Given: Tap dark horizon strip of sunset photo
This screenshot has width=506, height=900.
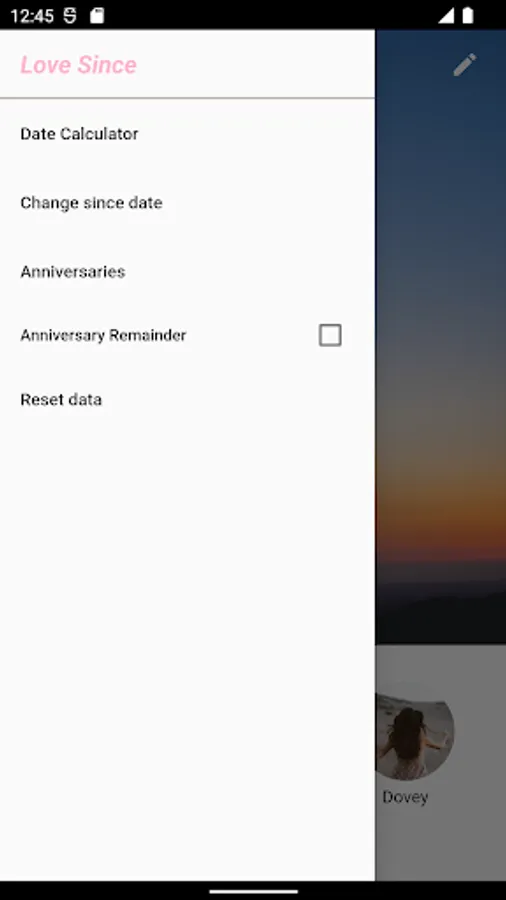Looking at the screenshot, I should (441, 606).
